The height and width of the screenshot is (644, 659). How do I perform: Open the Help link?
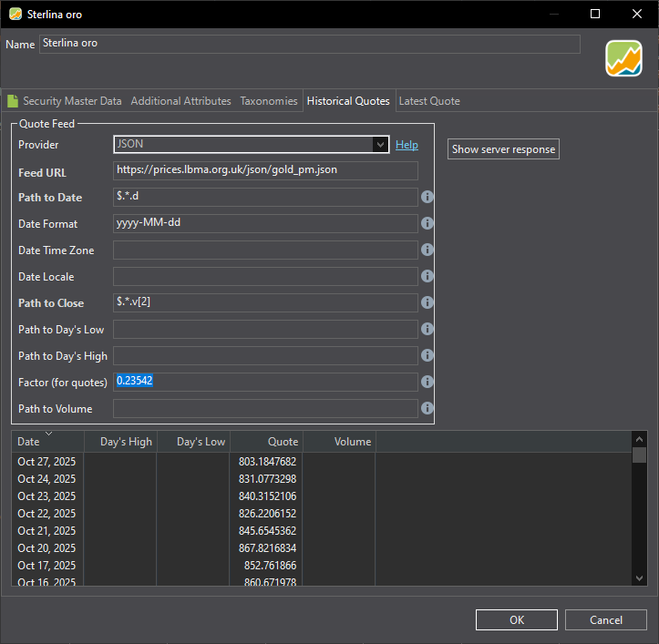click(407, 145)
